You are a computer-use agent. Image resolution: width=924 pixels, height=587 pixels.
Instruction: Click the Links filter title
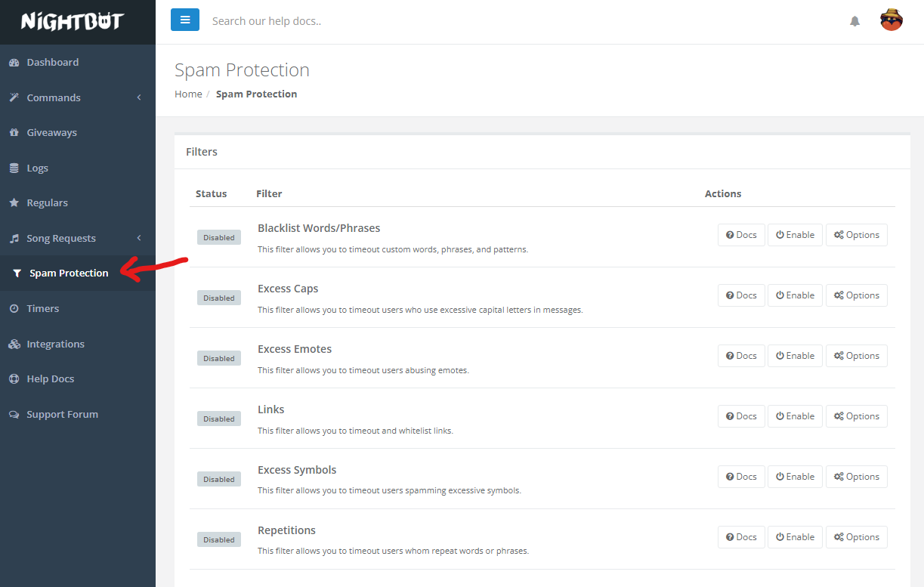(x=271, y=409)
